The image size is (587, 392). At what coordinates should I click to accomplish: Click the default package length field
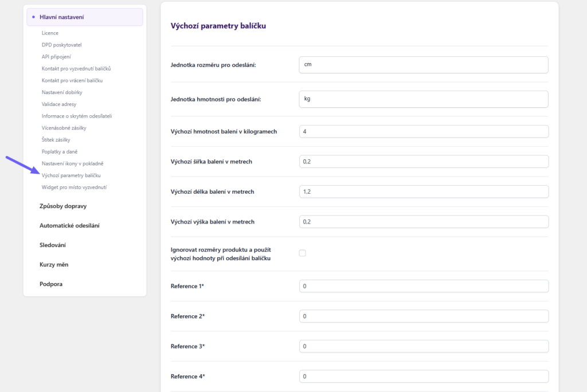(x=424, y=191)
